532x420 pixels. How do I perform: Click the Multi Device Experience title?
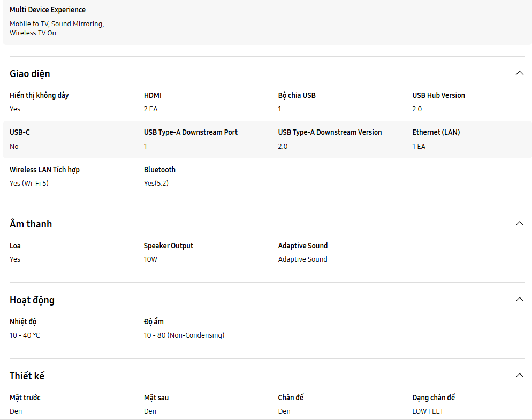point(48,10)
